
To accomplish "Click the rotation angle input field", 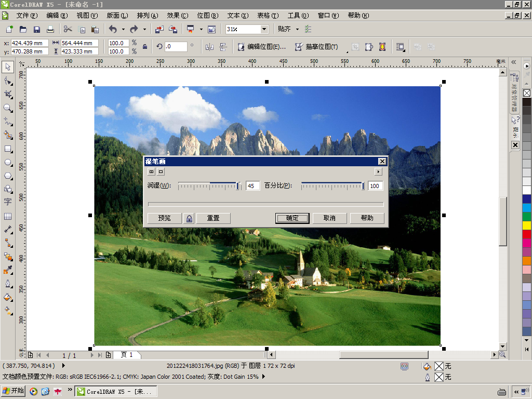I will [x=176, y=46].
